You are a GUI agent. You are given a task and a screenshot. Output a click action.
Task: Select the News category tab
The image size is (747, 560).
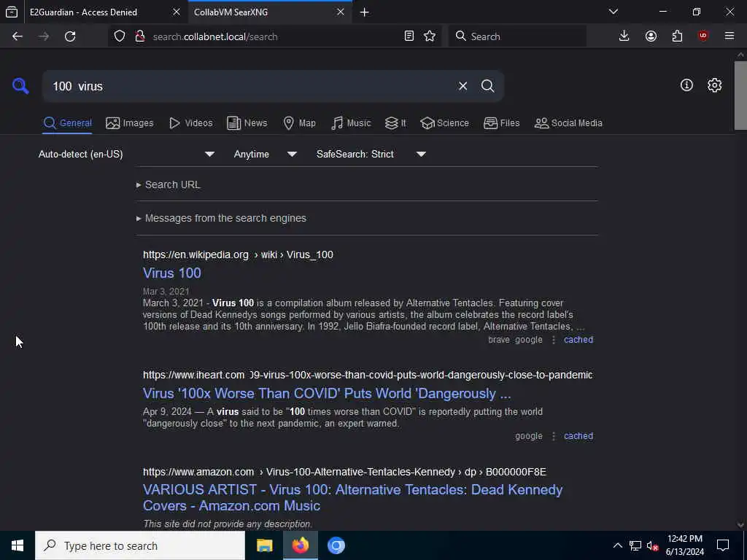click(x=247, y=123)
